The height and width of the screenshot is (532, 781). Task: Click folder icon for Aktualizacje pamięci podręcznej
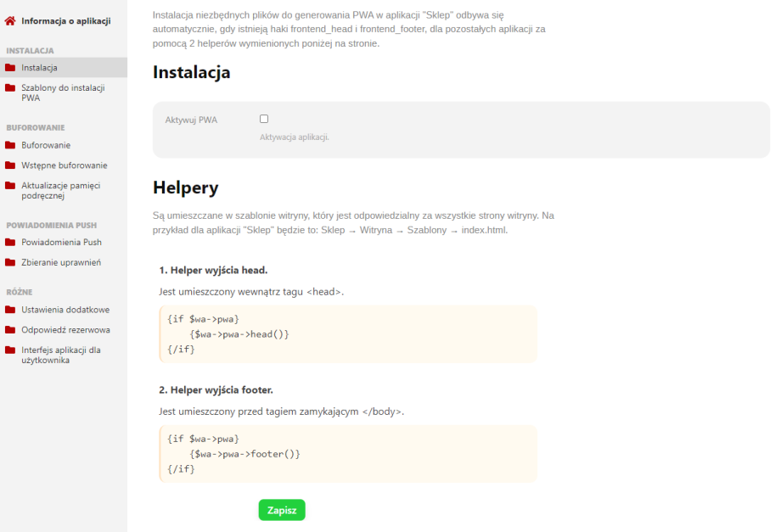(x=10, y=186)
